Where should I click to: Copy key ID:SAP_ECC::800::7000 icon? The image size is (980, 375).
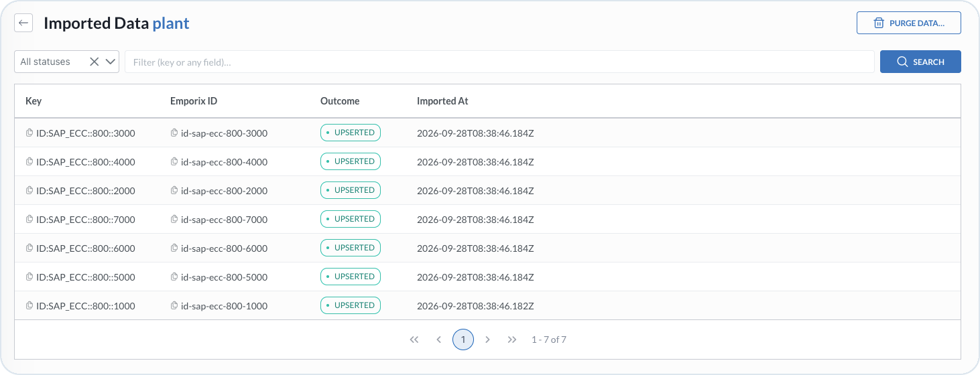coord(29,220)
